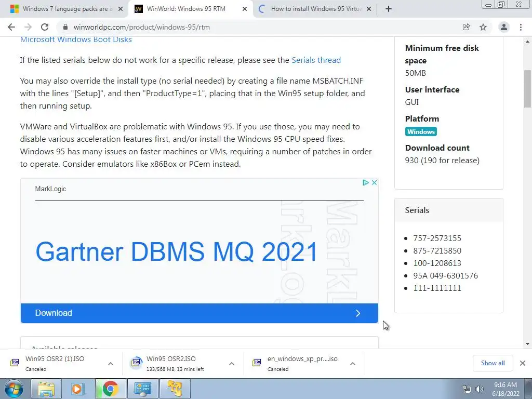Click the taskbar clock showing 9:16 AM
The image size is (532, 399).
point(506,389)
